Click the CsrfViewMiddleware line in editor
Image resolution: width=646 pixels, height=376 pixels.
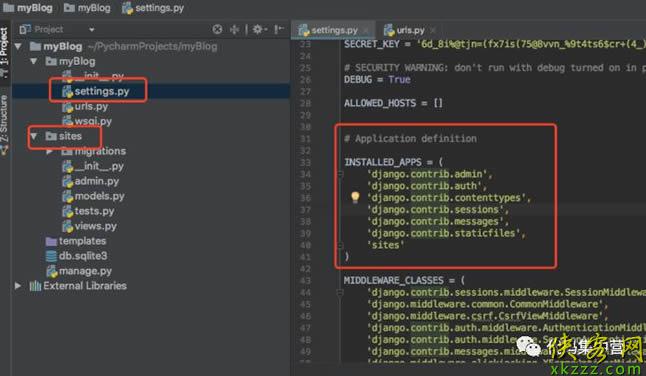pyautogui.click(x=487, y=316)
